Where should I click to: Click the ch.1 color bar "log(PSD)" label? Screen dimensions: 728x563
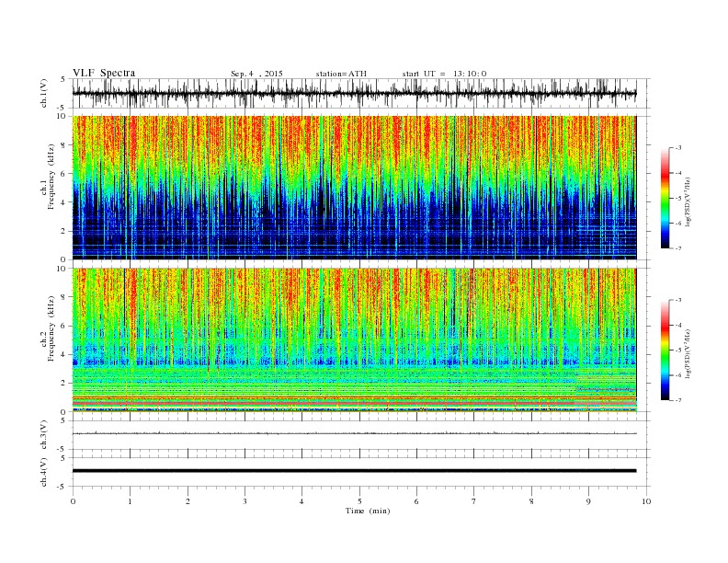(x=688, y=202)
